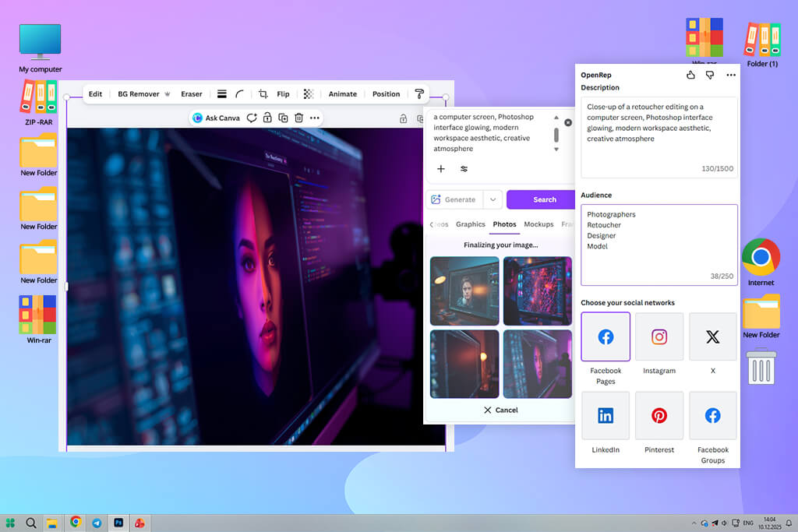
Task: Select red nebula monitor thumbnail
Action: 538,291
